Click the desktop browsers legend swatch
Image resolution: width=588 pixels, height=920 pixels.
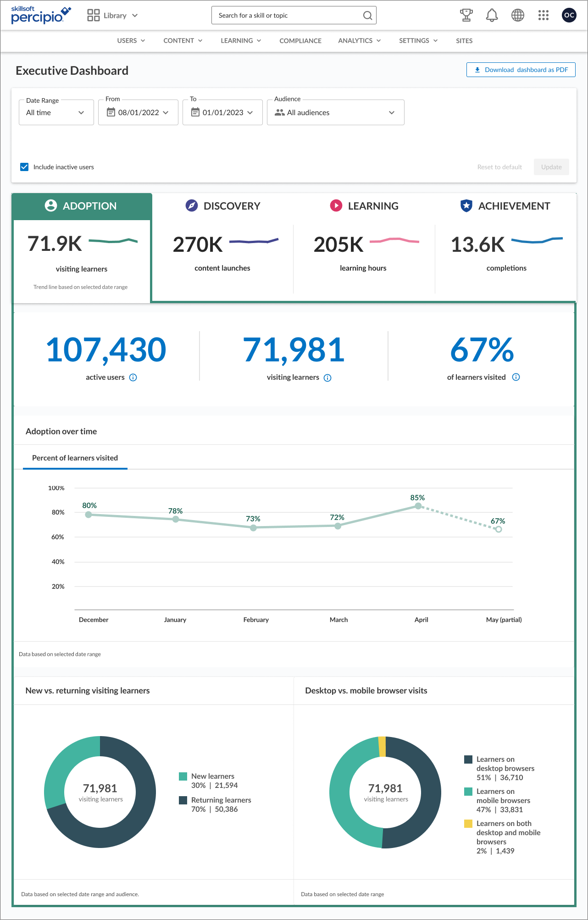(468, 759)
